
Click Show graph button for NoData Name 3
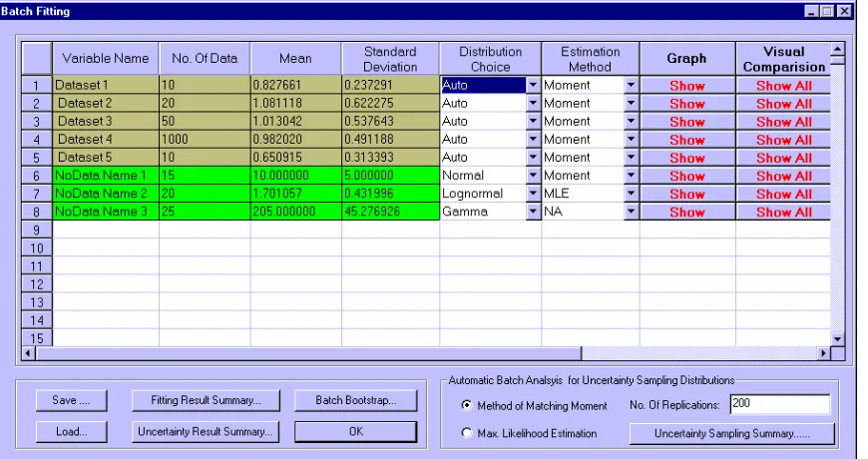coord(687,212)
